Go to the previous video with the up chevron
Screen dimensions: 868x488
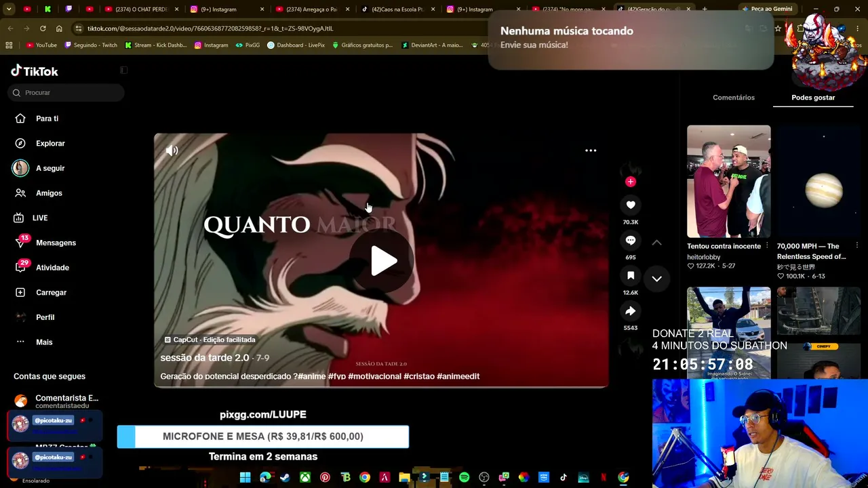coord(656,242)
